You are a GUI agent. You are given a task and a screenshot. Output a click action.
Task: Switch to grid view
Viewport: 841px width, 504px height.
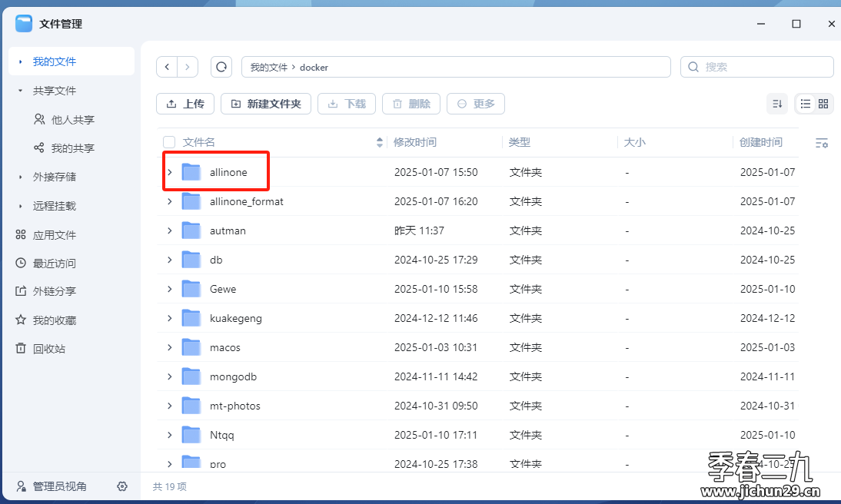[823, 104]
